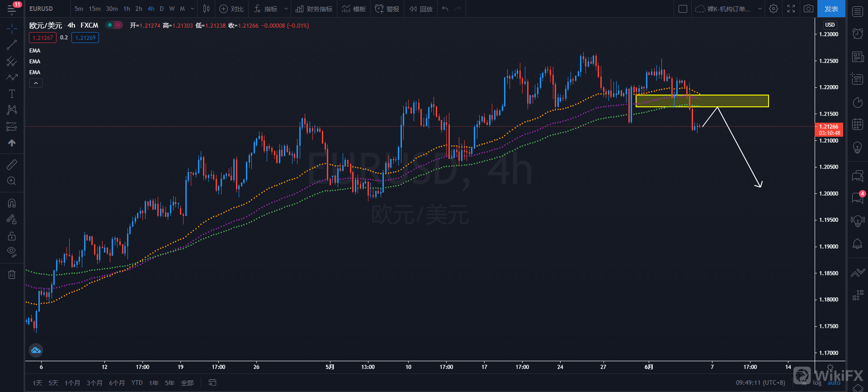Click the trash can remove drawings icon
Image resolution: width=868 pixels, height=392 pixels.
[12, 274]
